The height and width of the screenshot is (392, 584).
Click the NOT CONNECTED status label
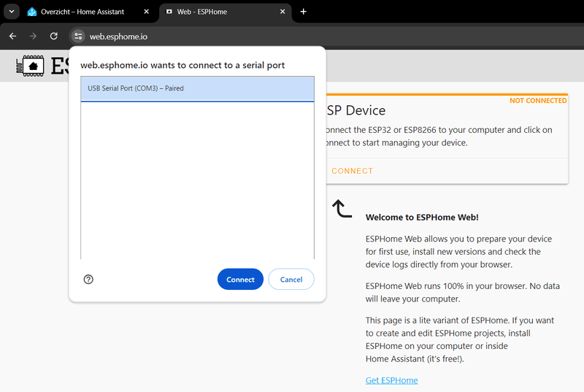click(538, 101)
